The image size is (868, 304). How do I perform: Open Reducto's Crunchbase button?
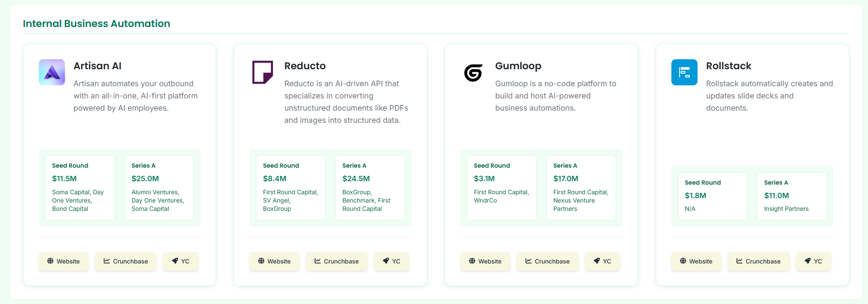(337, 261)
